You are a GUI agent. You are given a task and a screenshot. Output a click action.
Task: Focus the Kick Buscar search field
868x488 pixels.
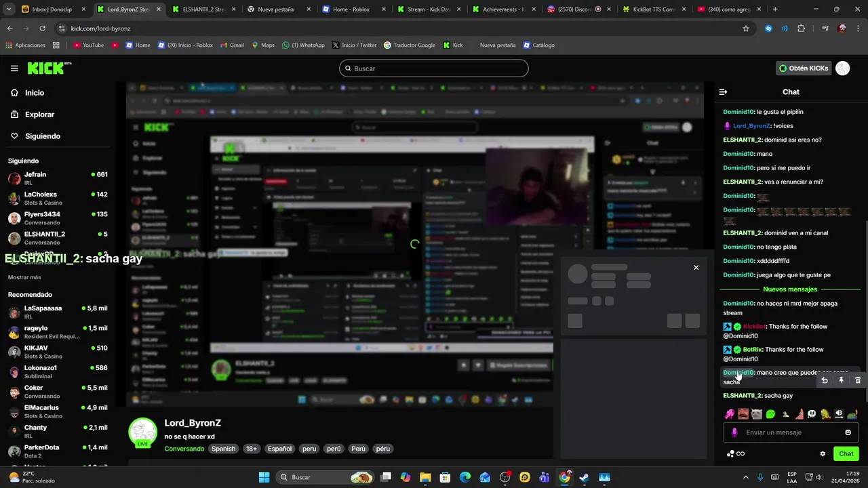coord(434,68)
